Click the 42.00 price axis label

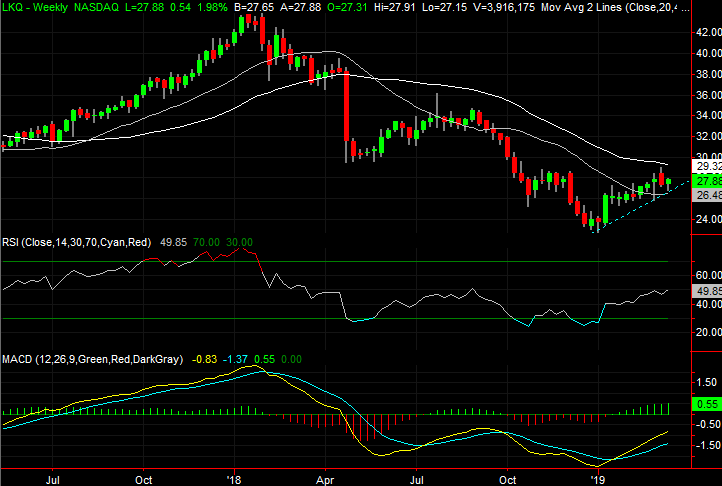[709, 32]
